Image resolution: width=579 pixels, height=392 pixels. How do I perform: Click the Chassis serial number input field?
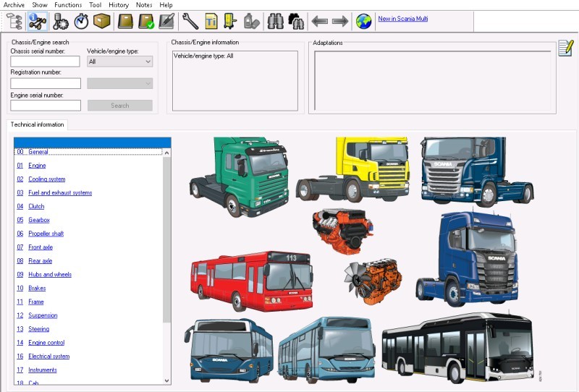coord(45,61)
